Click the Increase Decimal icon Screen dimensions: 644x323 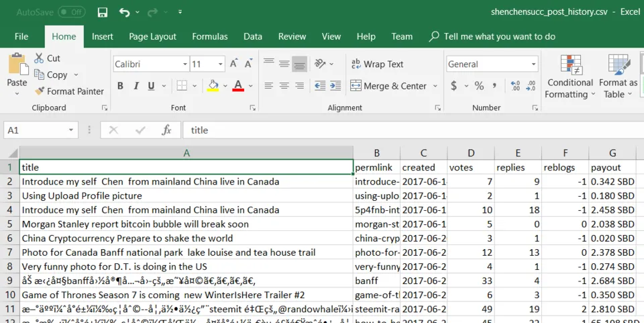pos(515,85)
